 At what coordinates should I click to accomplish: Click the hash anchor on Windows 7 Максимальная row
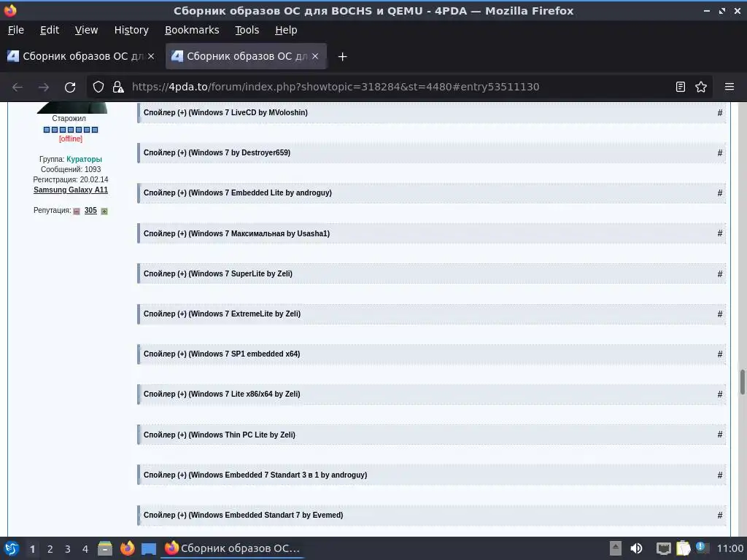click(x=720, y=233)
